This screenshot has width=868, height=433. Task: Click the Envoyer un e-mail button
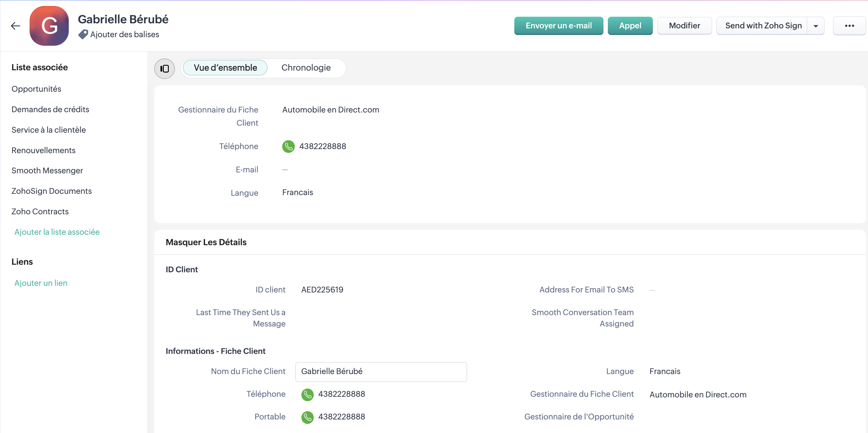tap(558, 26)
